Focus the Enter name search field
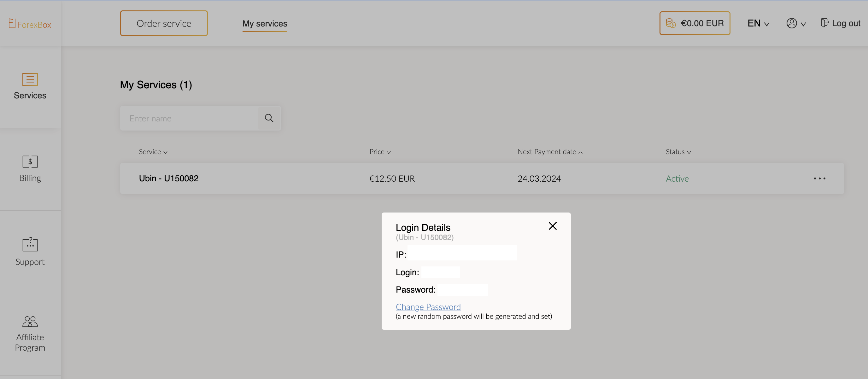868x379 pixels. [189, 118]
